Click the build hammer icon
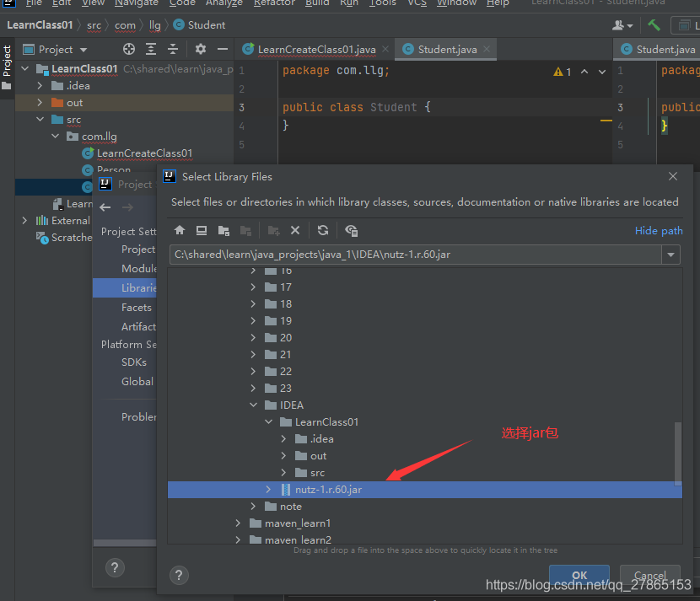Viewport: 700px width, 601px height. [654, 25]
